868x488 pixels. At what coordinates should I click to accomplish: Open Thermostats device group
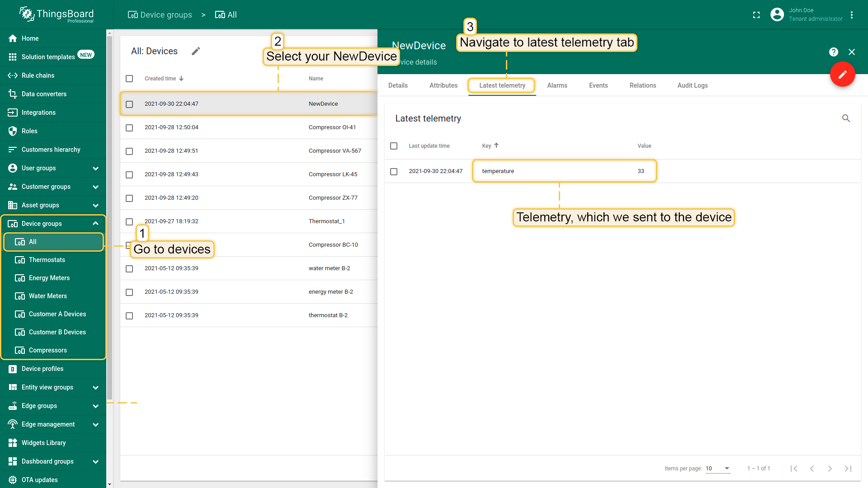[x=47, y=260]
